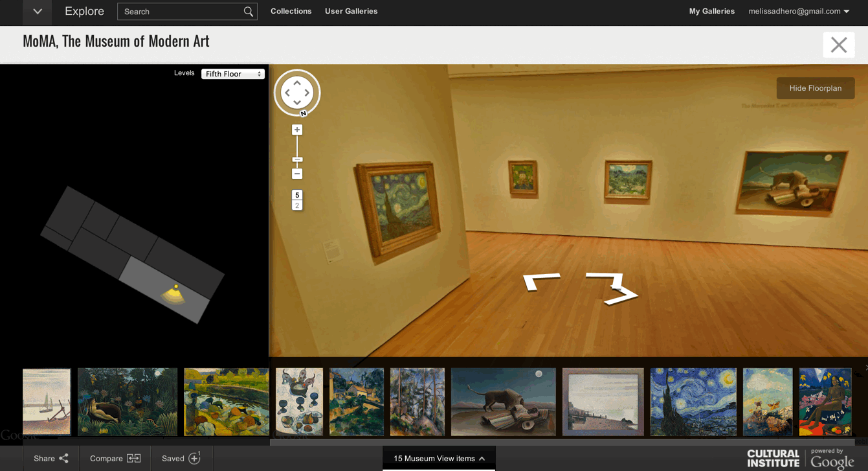
Task: Click the zoom in plus icon
Action: click(296, 129)
